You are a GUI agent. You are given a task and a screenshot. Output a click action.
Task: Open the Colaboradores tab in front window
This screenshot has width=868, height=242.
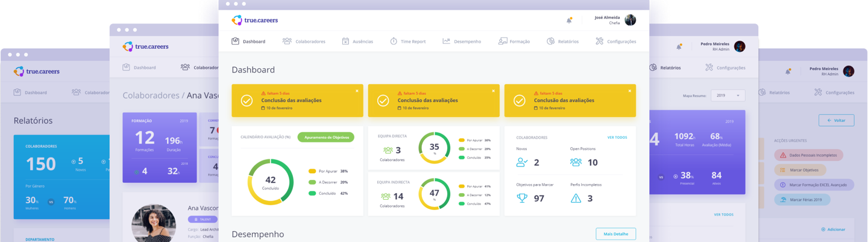pyautogui.click(x=304, y=42)
